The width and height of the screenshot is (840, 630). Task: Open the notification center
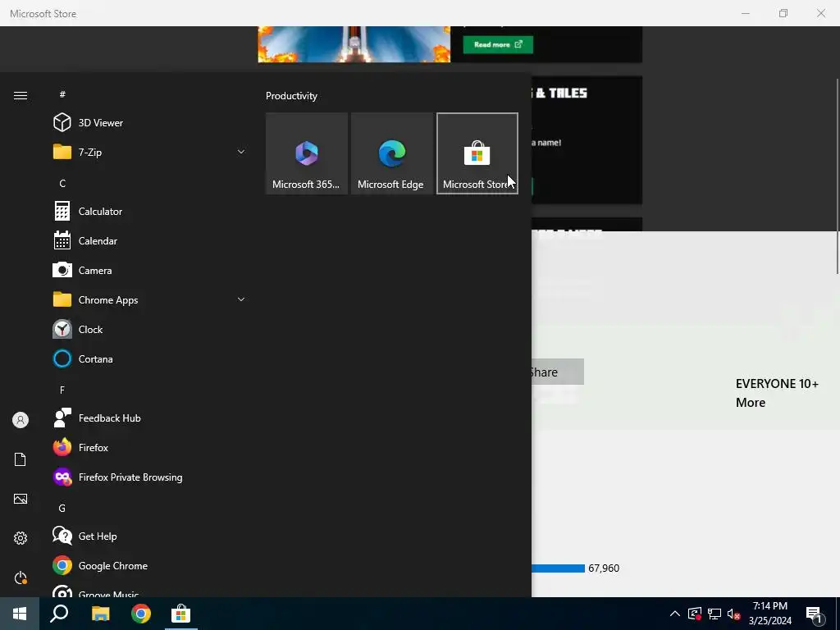[815, 614]
